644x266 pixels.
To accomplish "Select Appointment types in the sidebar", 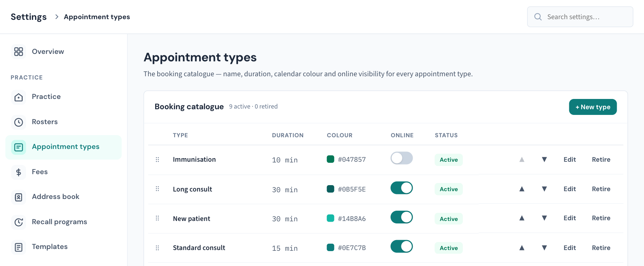I will [x=63, y=147].
